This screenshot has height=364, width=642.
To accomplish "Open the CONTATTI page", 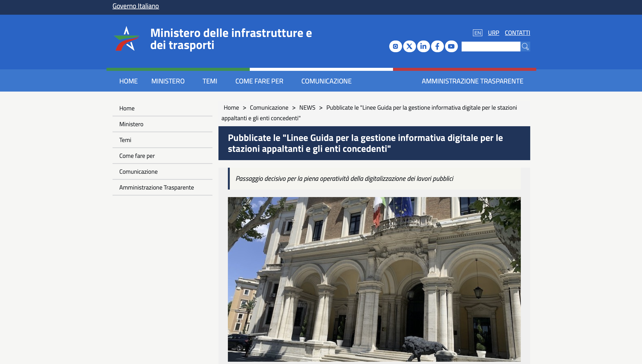I will pyautogui.click(x=517, y=32).
